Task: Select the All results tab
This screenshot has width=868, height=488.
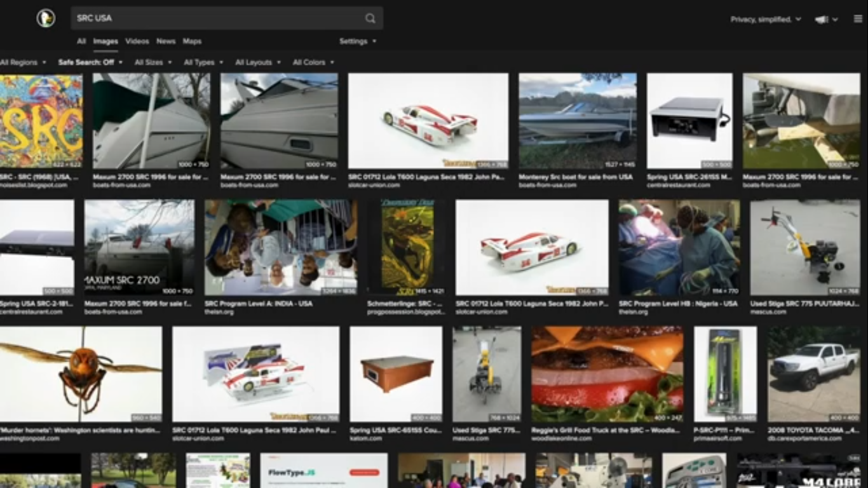Action: 81,41
